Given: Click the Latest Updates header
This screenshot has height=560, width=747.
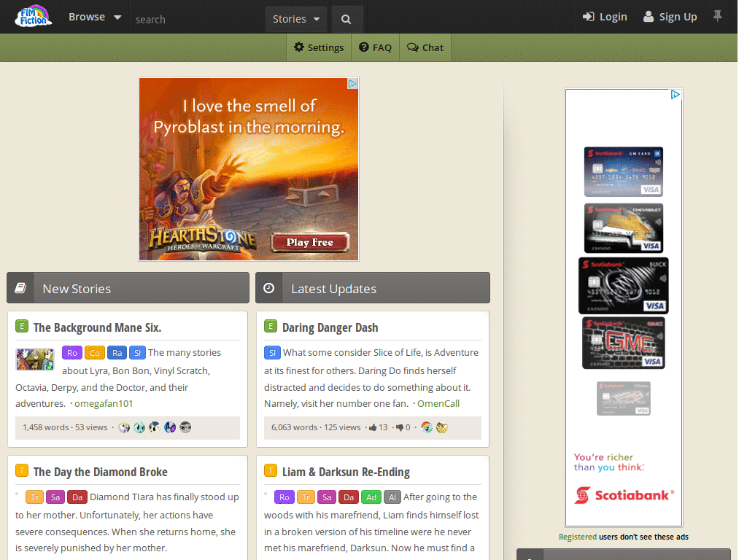Looking at the screenshot, I should pos(373,287).
